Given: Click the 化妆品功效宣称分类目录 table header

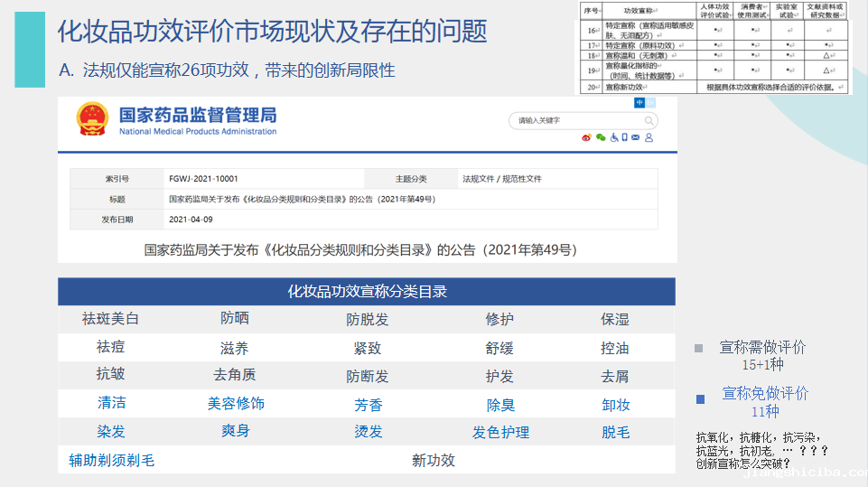Looking at the screenshot, I should click(367, 292).
